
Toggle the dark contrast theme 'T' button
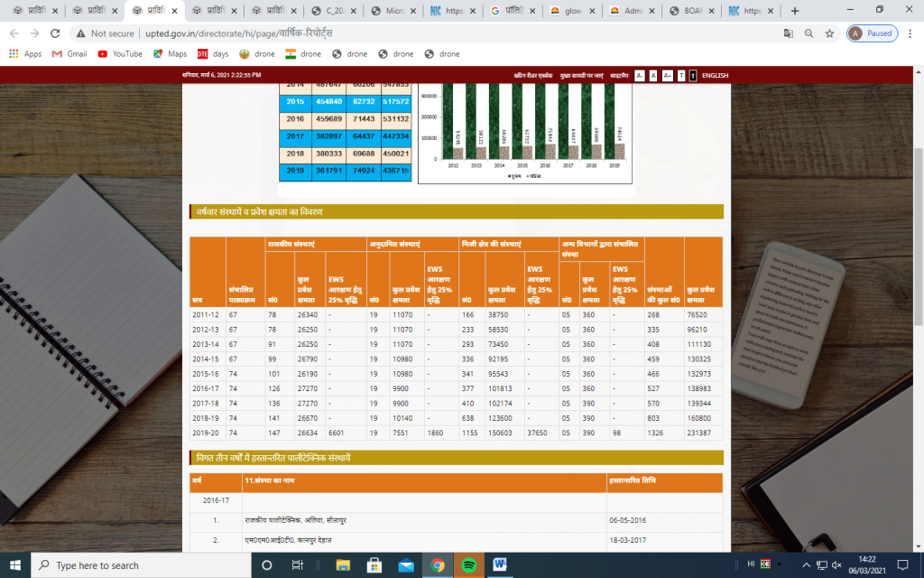[x=693, y=76]
